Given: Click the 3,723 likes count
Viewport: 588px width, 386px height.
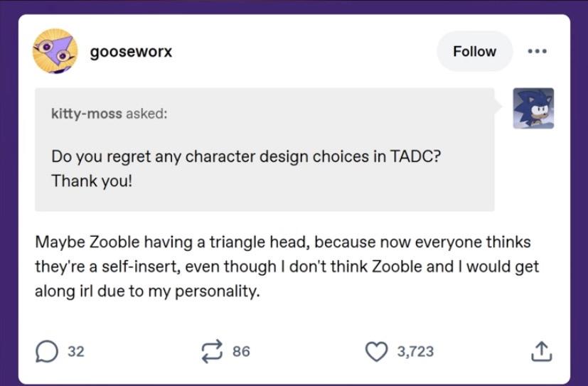Looking at the screenshot, I should (x=415, y=351).
